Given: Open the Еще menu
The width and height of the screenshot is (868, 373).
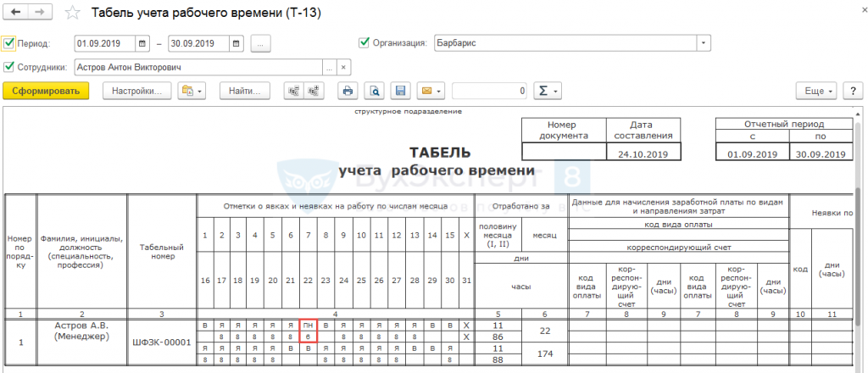Looking at the screenshot, I should (x=818, y=92).
